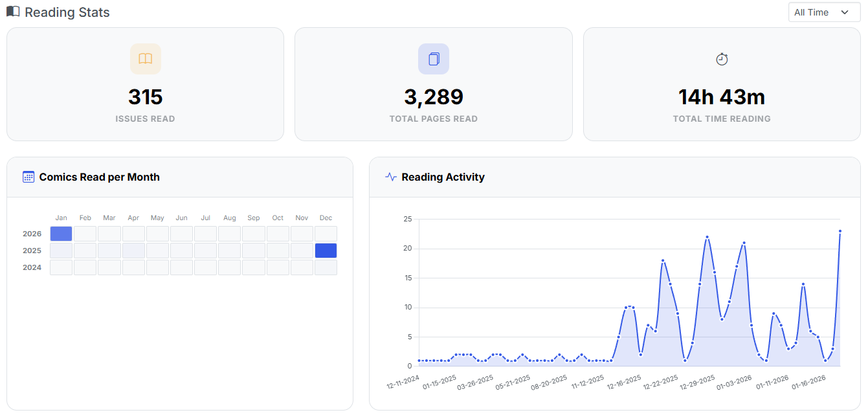Click the first data point near 12-11-2024
Viewport: 868px width, 417px height.
point(419,360)
